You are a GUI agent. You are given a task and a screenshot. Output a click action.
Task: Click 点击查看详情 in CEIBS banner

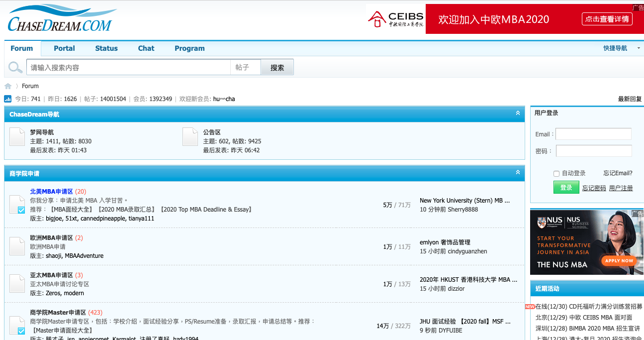click(x=607, y=19)
